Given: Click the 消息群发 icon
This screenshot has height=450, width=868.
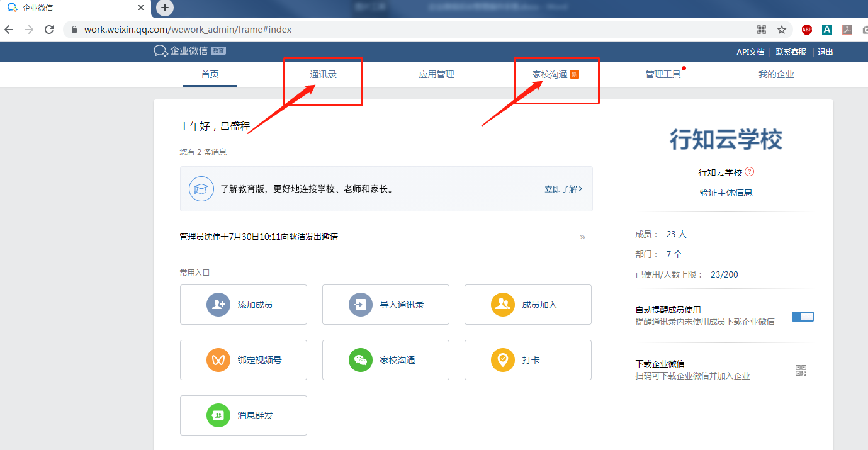Looking at the screenshot, I should click(x=218, y=415).
